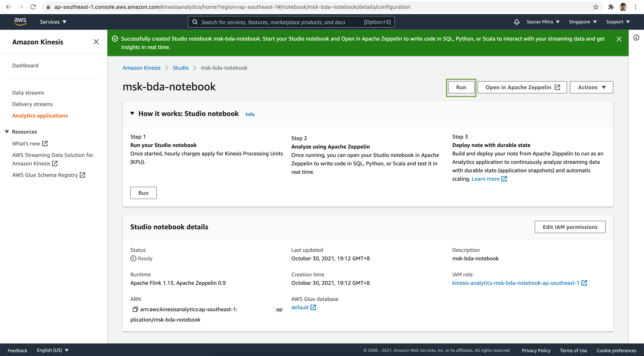Open the Singapore region selector
The image size is (644, 356).
click(583, 22)
